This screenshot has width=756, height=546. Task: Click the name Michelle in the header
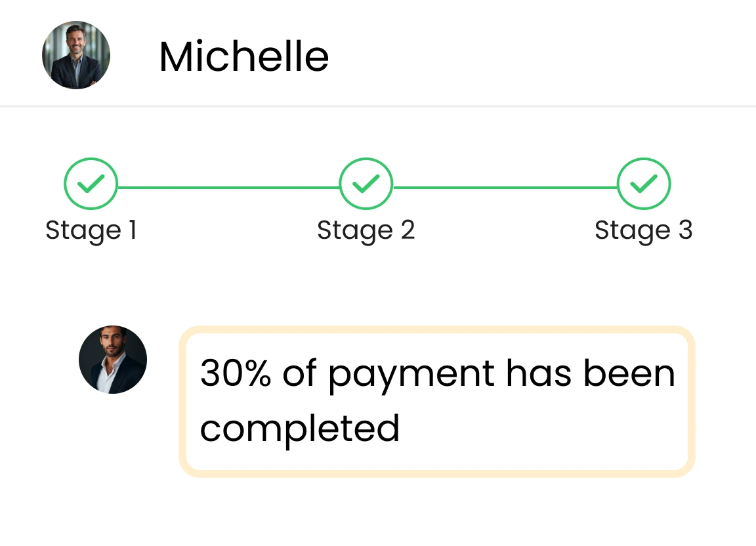click(x=243, y=56)
